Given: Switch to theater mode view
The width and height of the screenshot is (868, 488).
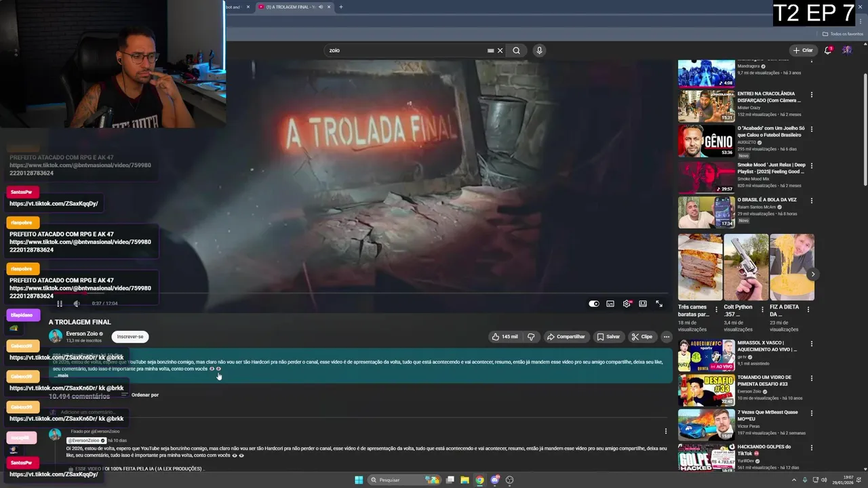Looking at the screenshot, I should click(643, 304).
